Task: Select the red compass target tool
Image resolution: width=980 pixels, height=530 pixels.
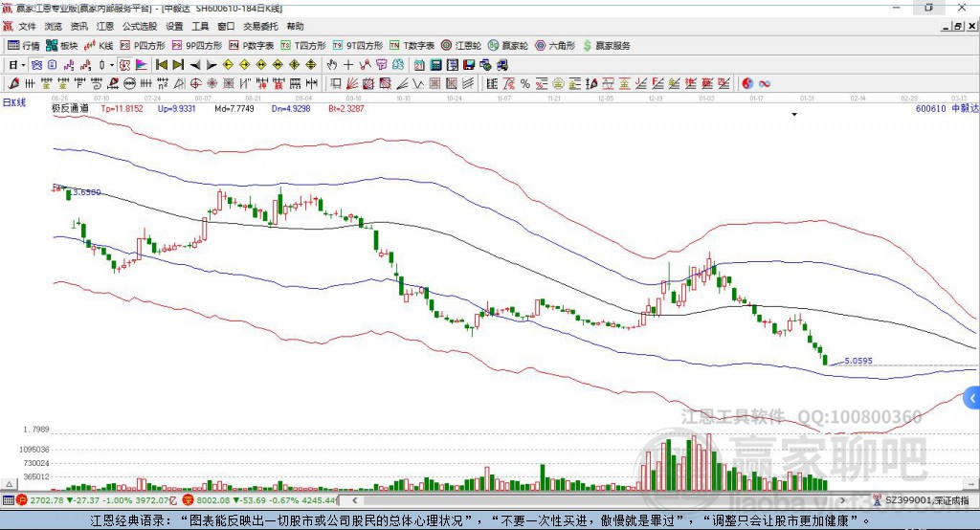Action: 195,84
